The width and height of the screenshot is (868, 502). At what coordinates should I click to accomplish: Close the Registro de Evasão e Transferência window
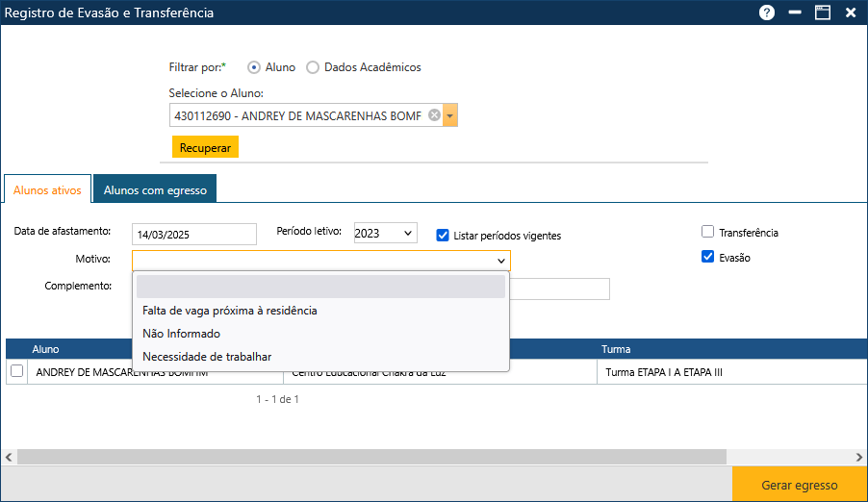(x=851, y=13)
